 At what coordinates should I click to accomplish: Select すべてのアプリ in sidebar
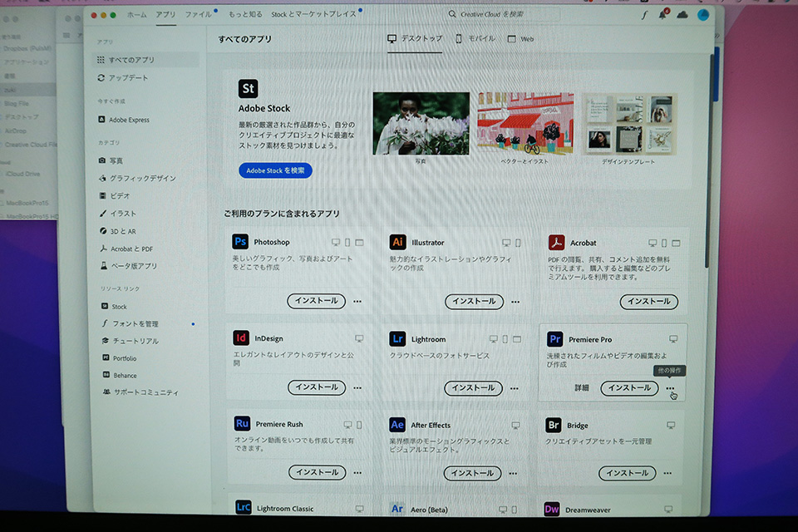[146, 60]
